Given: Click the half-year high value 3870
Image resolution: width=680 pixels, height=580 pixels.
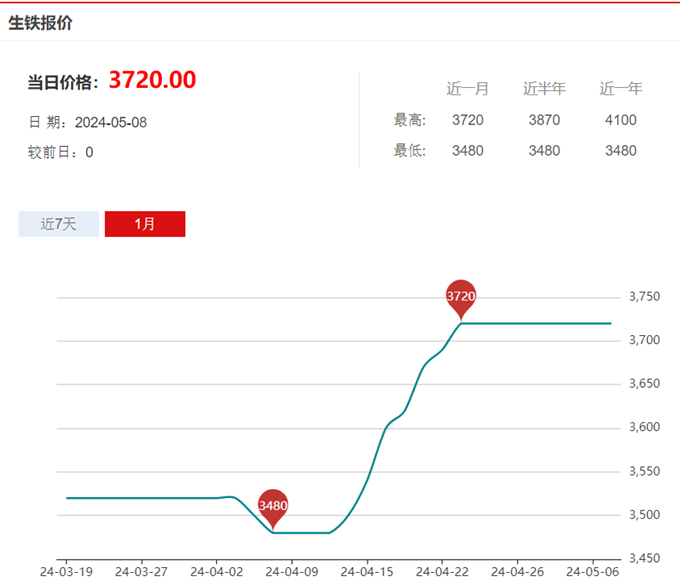Looking at the screenshot, I should (544, 120).
